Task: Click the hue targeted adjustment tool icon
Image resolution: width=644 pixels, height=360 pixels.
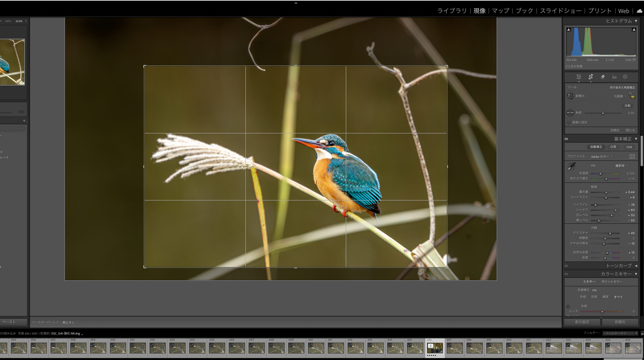Action: click(568, 306)
